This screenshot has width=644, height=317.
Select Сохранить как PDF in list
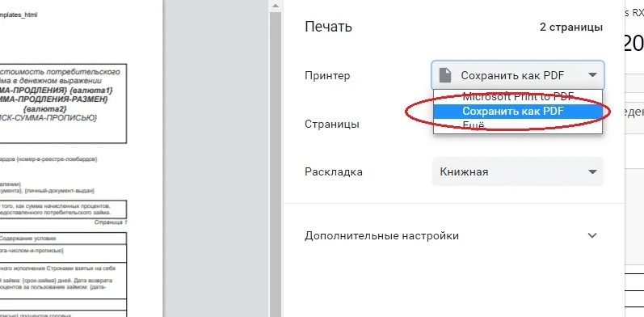click(517, 112)
